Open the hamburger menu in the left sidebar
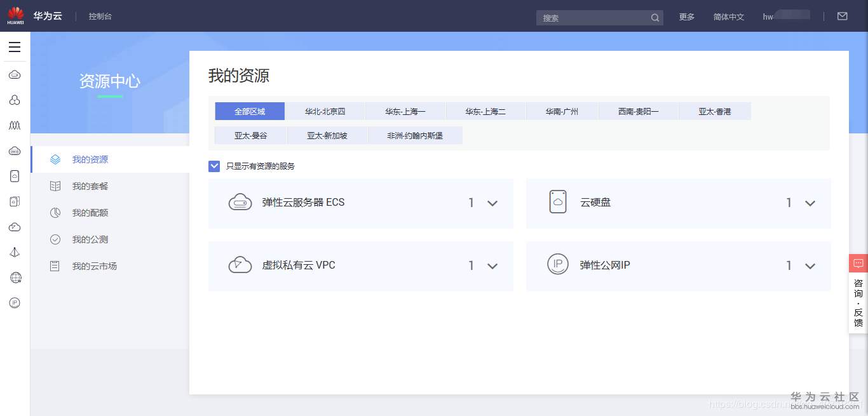868x416 pixels. click(15, 47)
